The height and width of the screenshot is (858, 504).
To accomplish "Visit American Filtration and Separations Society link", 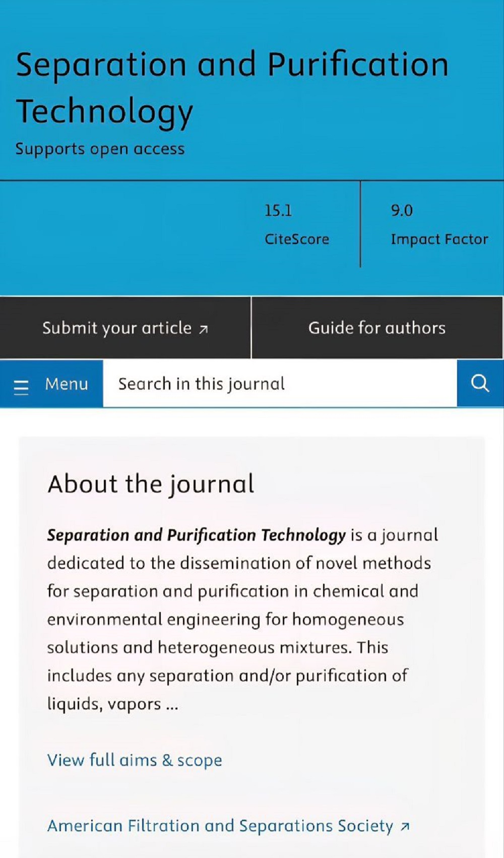I will click(220, 826).
